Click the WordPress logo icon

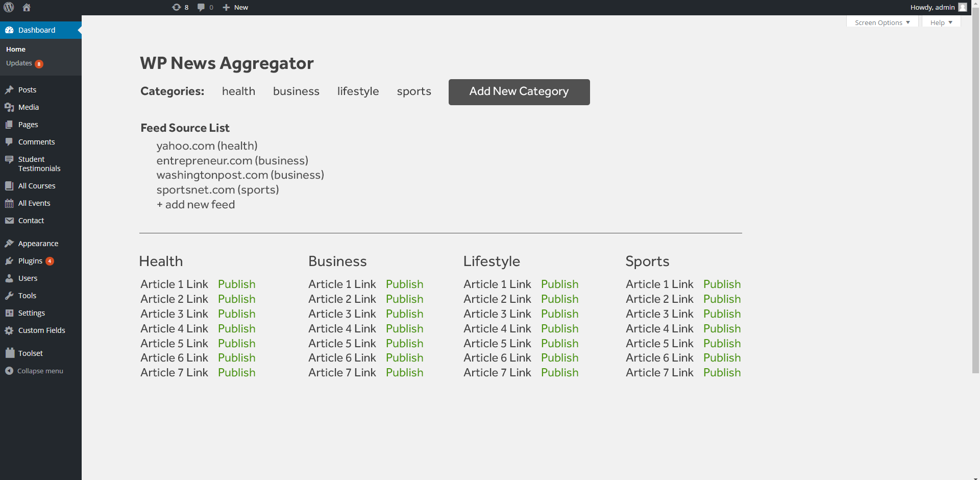point(9,7)
